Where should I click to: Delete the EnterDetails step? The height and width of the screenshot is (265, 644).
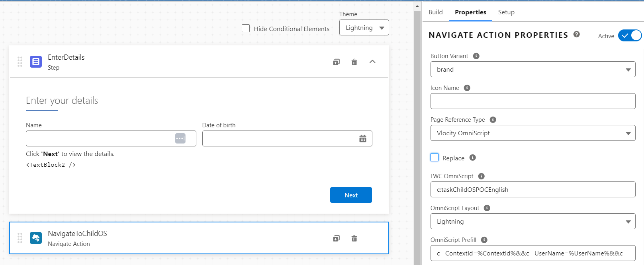(x=354, y=62)
